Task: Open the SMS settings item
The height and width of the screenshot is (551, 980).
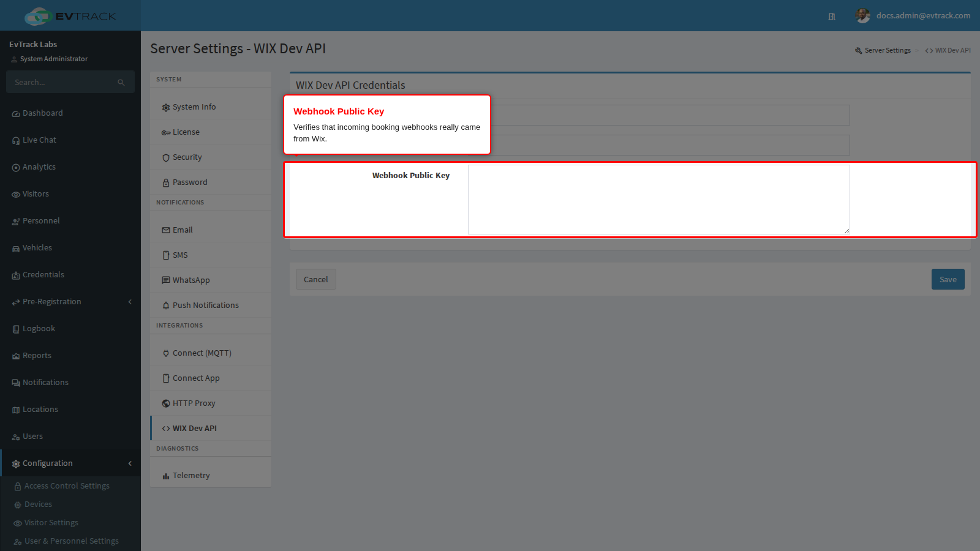Action: [x=211, y=255]
